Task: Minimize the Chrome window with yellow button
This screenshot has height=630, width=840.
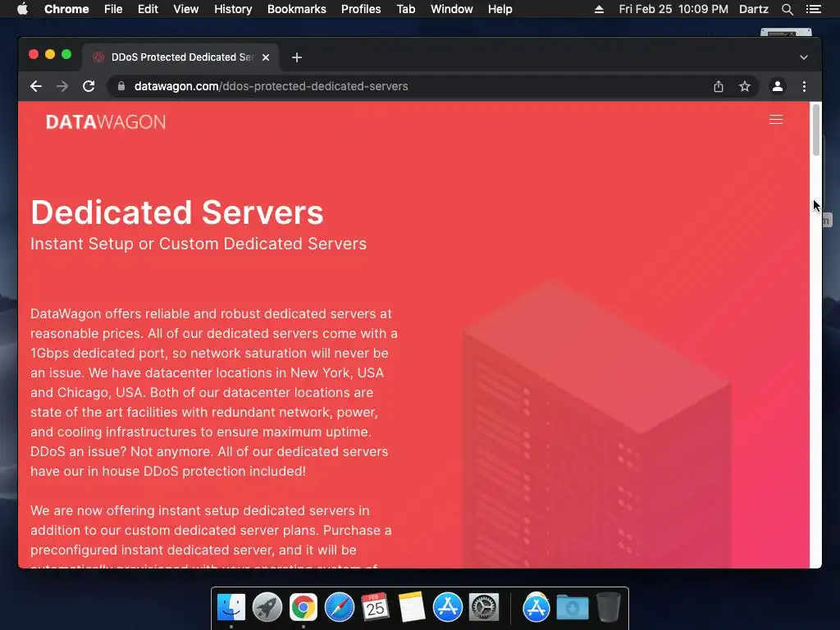Action: click(x=50, y=54)
